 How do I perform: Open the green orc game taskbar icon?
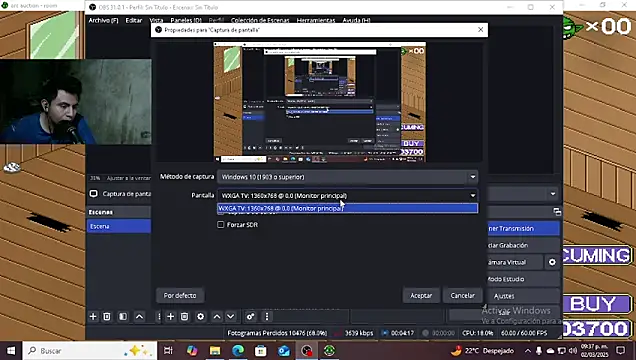point(329,350)
